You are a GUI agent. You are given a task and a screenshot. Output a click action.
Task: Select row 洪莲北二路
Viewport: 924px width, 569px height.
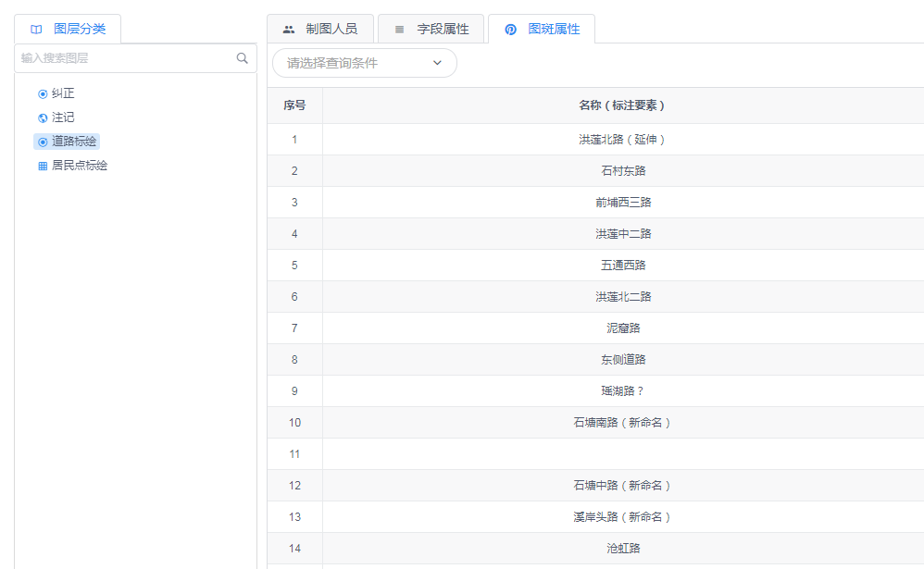coord(595,297)
